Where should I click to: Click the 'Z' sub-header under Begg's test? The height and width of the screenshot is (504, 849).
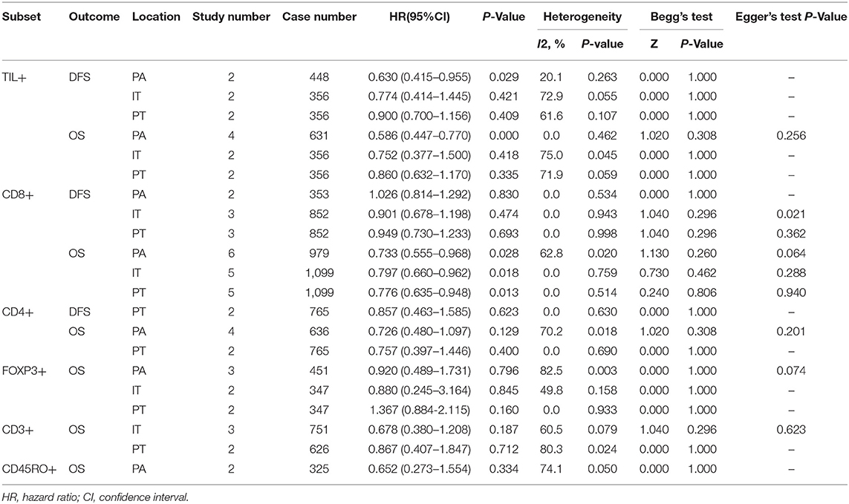pyautogui.click(x=654, y=44)
